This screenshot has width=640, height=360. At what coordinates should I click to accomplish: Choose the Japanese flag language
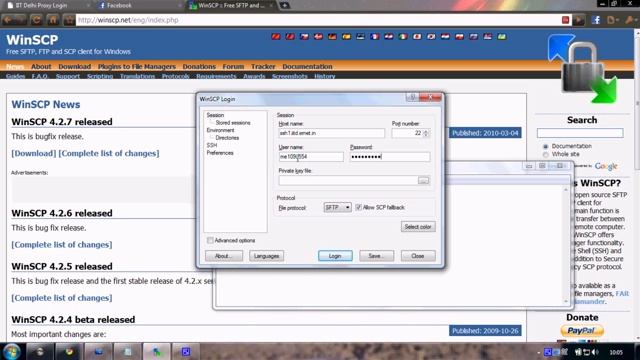(417, 37)
